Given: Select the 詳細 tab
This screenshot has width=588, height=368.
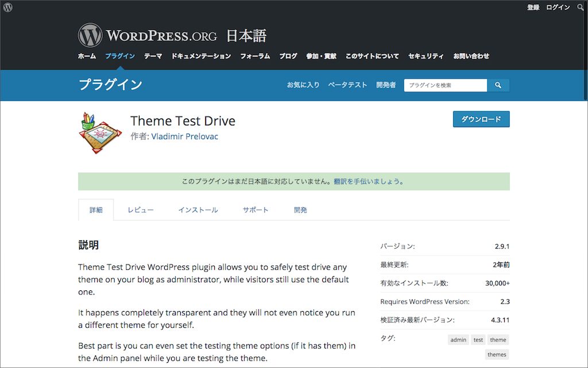Looking at the screenshot, I should 96,210.
